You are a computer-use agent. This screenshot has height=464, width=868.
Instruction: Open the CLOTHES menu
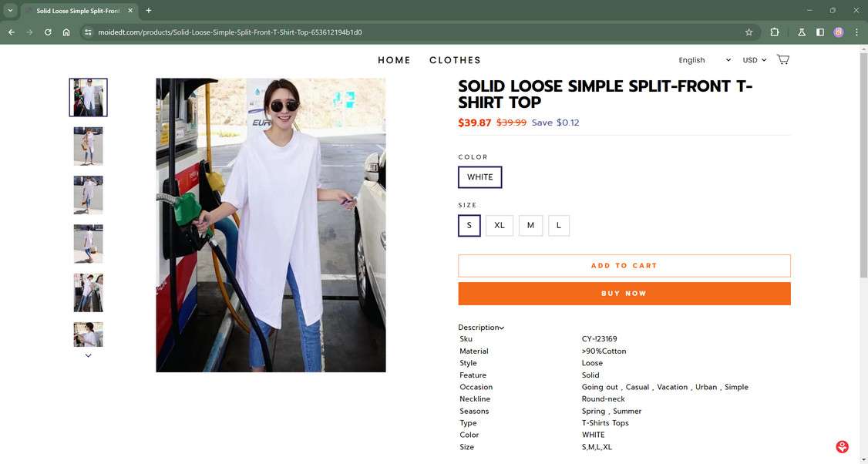455,60
